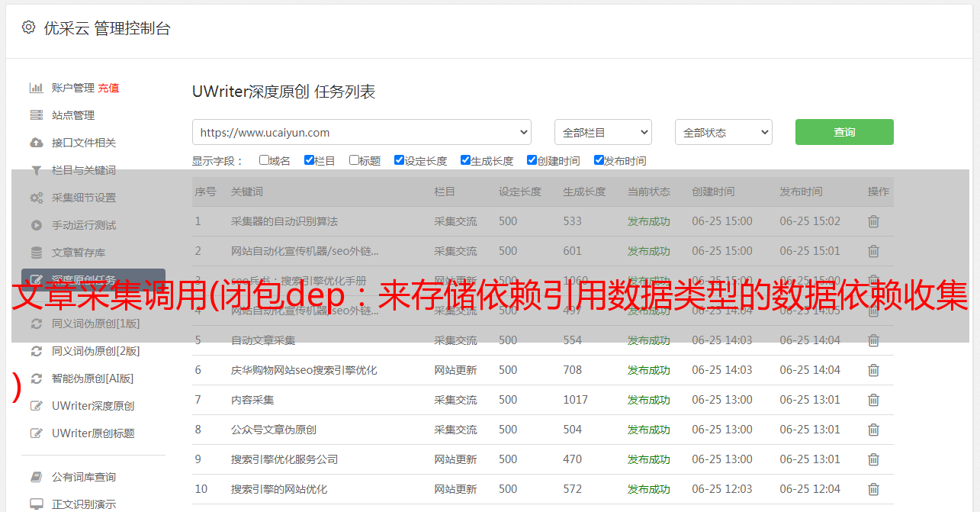This screenshot has width=980, height=512.
Task: Open 正文识别演示 page
Action: pyautogui.click(x=84, y=504)
